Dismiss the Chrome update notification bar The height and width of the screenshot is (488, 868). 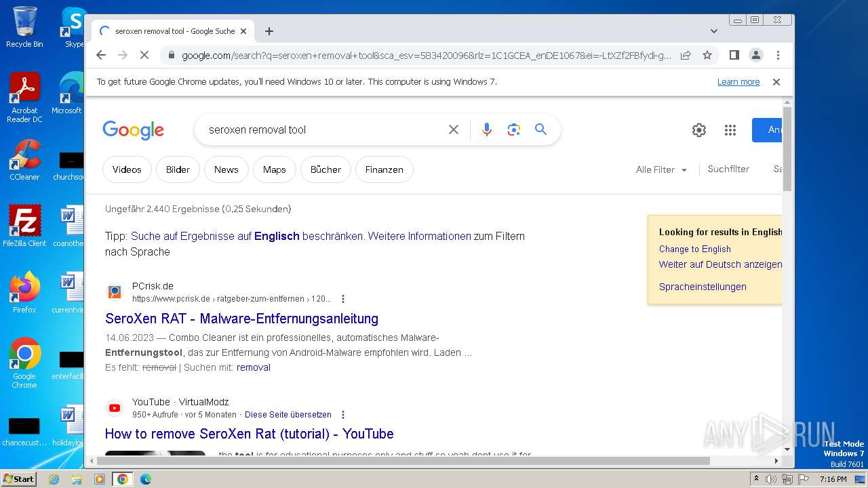pyautogui.click(x=776, y=82)
